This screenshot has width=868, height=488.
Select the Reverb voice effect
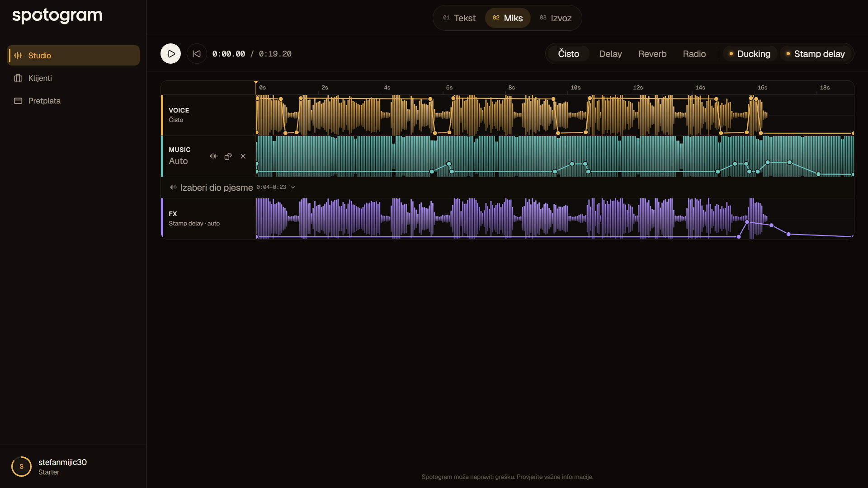click(652, 54)
